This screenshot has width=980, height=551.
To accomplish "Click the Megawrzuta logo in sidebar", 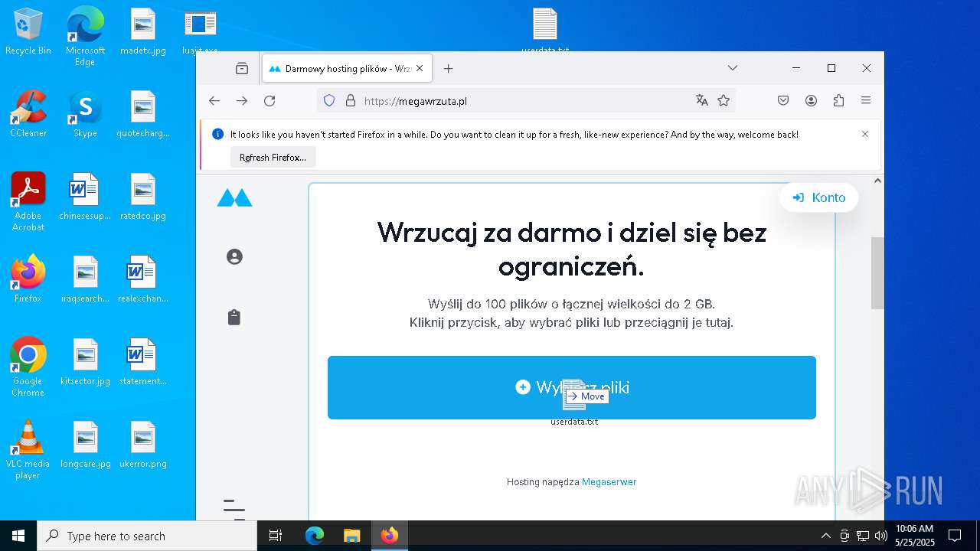I will tap(234, 197).
